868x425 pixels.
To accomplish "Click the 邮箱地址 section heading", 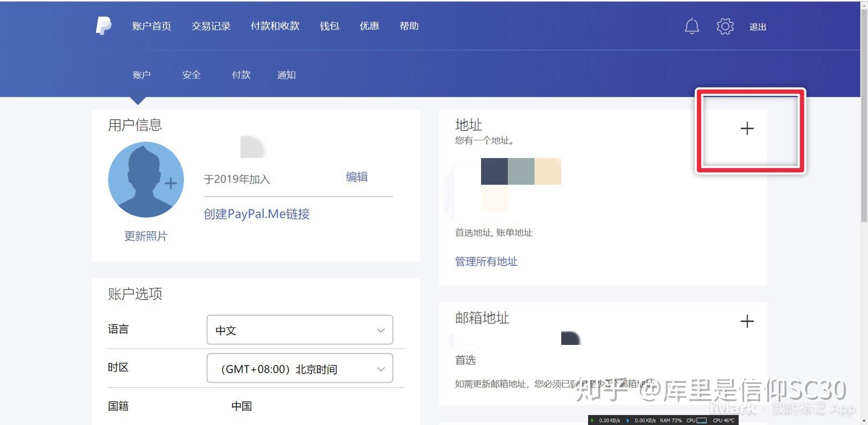I will tap(482, 318).
